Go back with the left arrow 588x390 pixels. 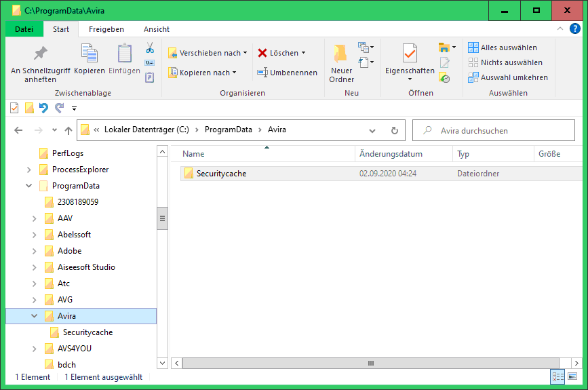tap(18, 130)
